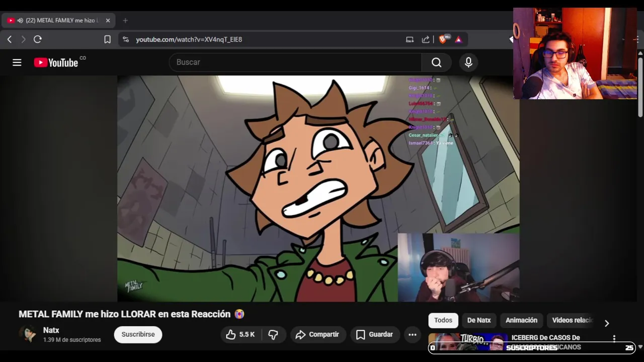Click the video player to pause

pos(318,189)
